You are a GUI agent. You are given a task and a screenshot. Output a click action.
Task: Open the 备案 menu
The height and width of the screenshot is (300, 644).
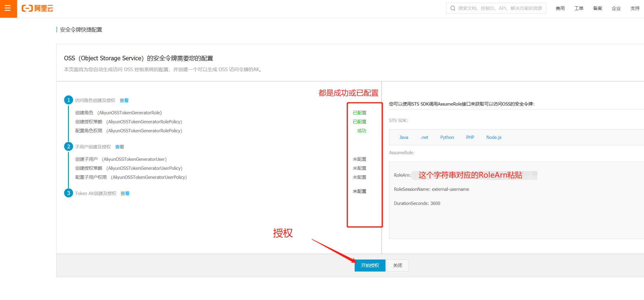(x=598, y=8)
